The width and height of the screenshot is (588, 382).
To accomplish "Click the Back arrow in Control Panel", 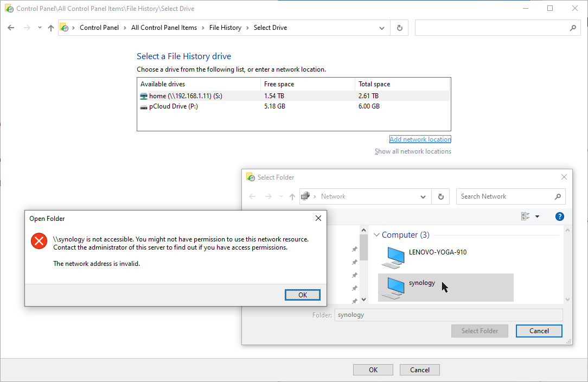I will [x=11, y=28].
